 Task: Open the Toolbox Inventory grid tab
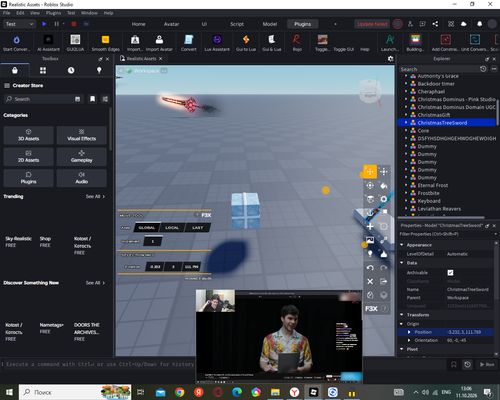(43, 70)
